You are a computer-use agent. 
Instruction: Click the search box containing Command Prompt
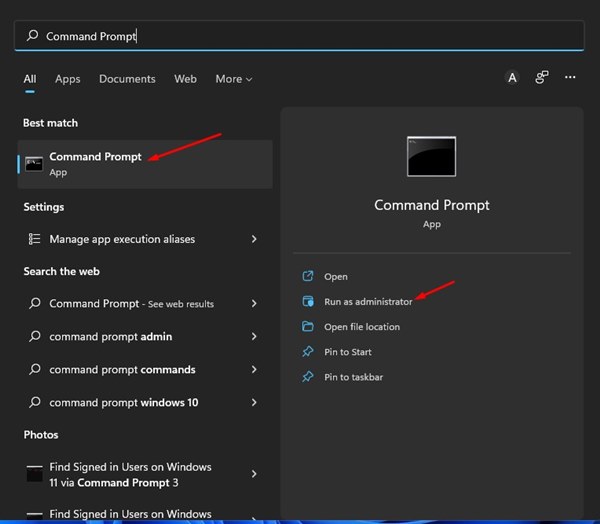pos(300,36)
